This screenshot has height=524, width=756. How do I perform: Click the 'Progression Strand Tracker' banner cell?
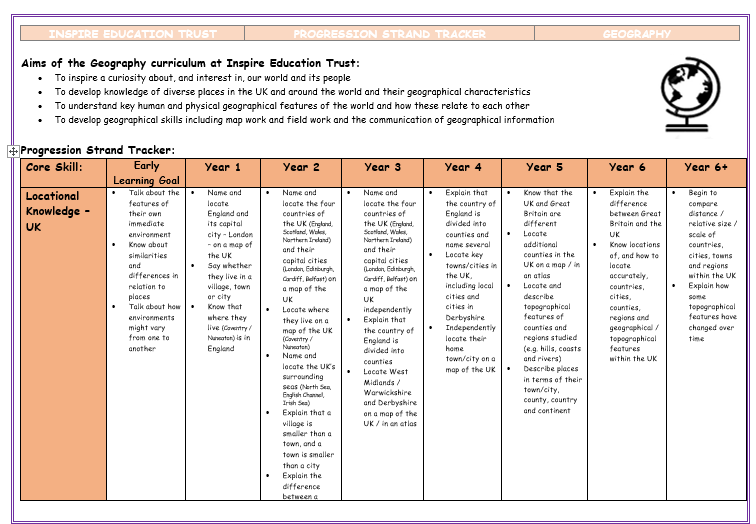pos(389,34)
